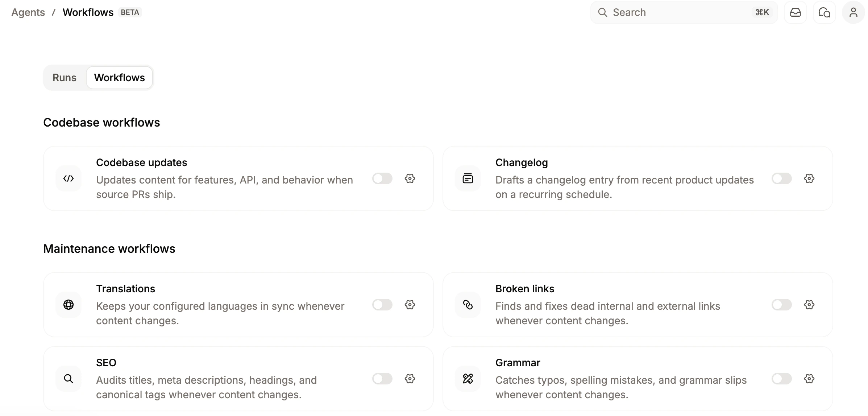This screenshot has height=416, width=868.
Task: Enable the Broken links workflow
Action: pyautogui.click(x=781, y=305)
